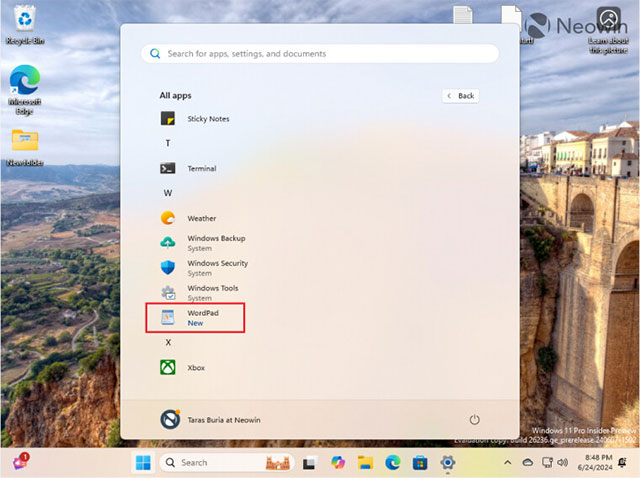This screenshot has height=478, width=640.
Task: Click the 'Windows Security' label
Action: coord(218,263)
